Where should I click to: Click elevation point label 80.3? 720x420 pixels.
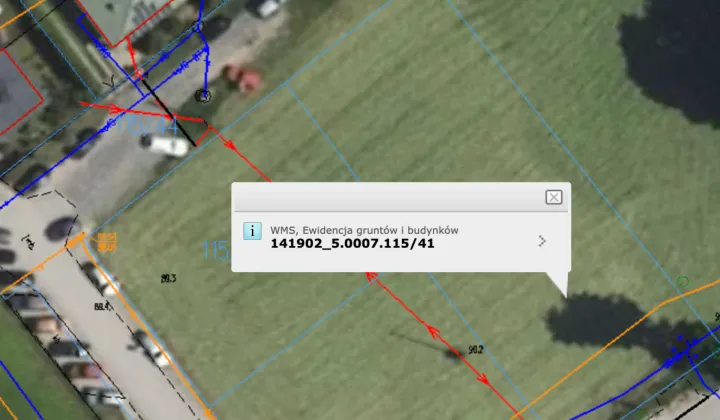click(169, 278)
